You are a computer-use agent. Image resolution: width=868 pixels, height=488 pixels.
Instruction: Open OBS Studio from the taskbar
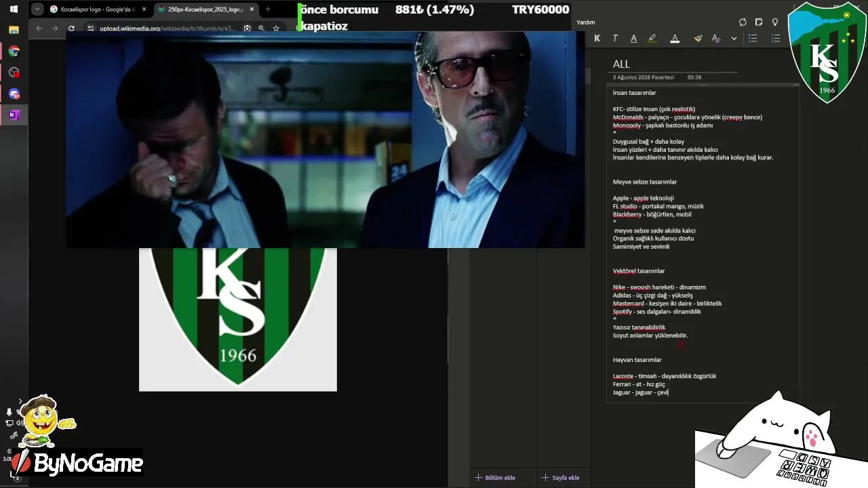(14, 73)
